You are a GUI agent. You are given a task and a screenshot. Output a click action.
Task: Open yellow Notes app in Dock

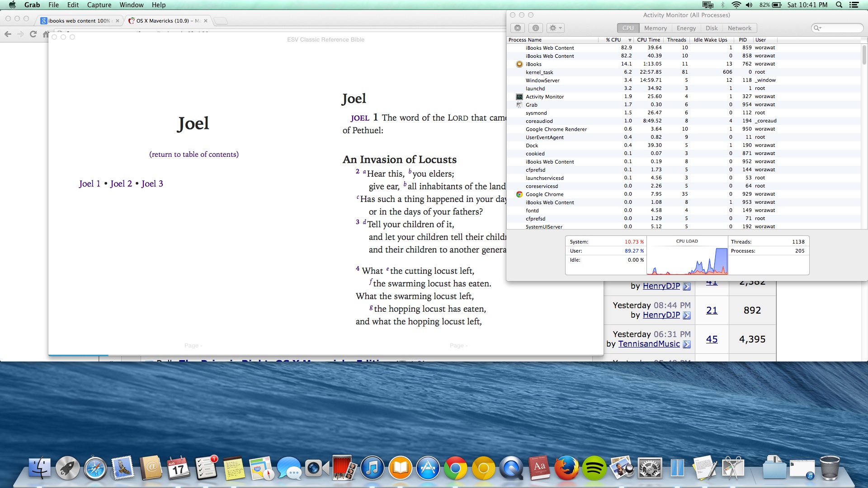[x=234, y=468]
